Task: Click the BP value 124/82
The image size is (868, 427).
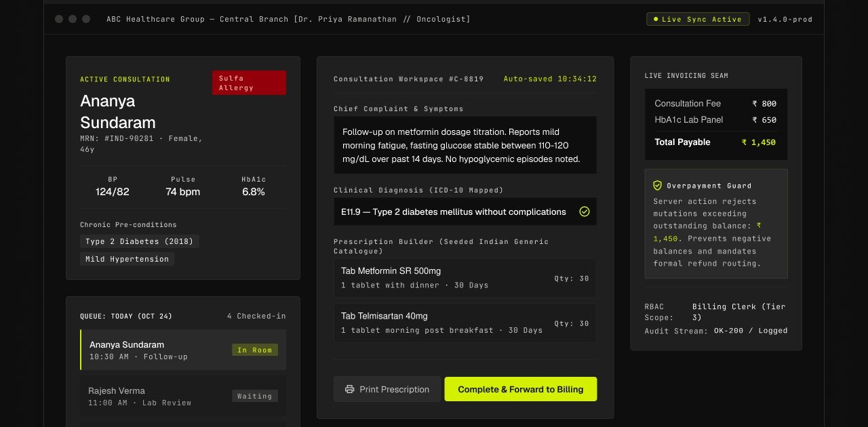Action: click(x=113, y=192)
